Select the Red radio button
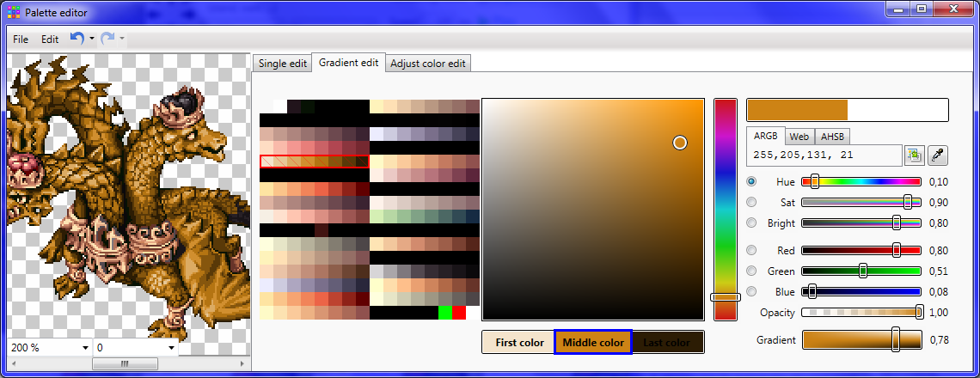This screenshot has width=980, height=378. [751, 251]
